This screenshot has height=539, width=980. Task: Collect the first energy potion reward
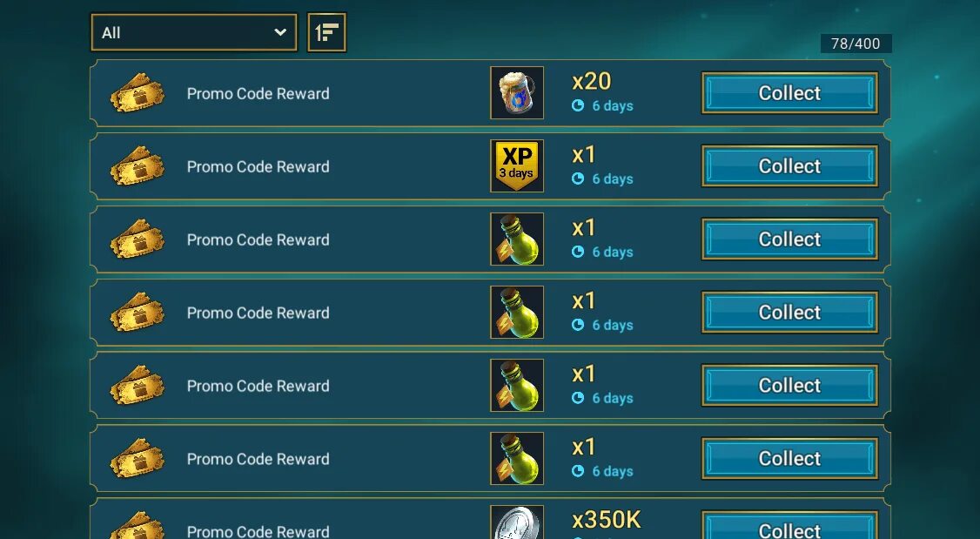click(789, 239)
